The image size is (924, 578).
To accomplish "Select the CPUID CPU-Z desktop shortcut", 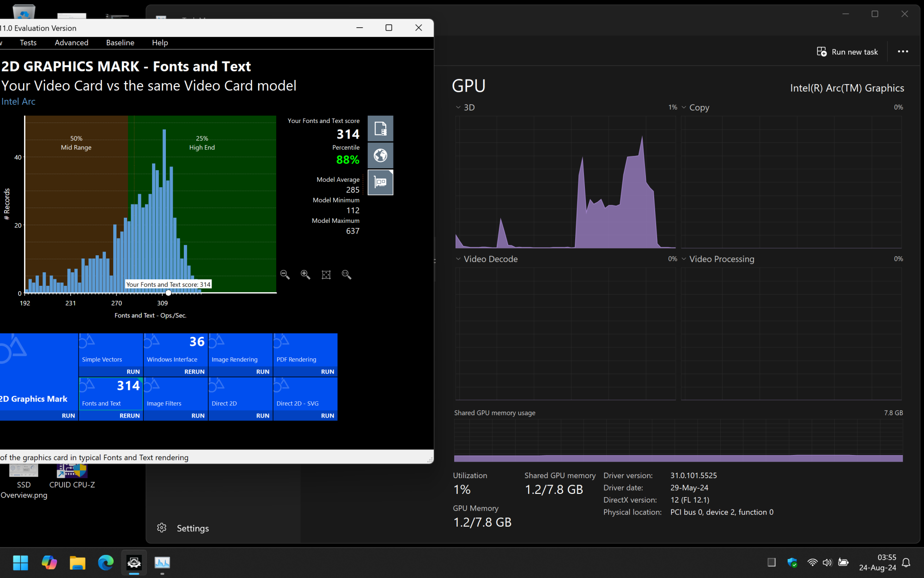I will coord(72,476).
